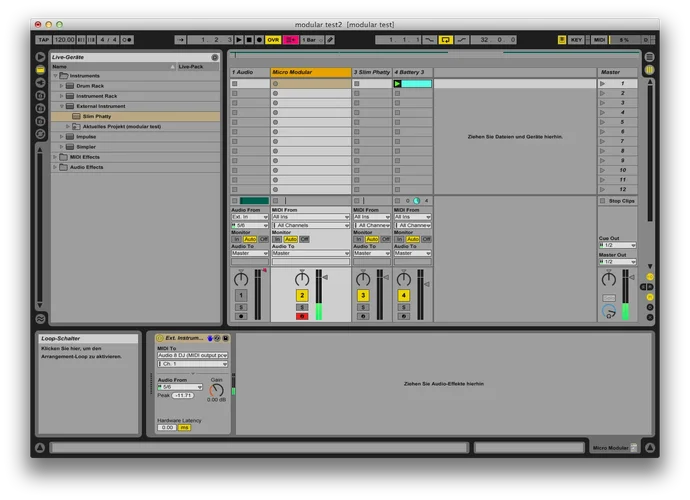Image resolution: width=690 pixels, height=500 pixels.
Task: Open the plug-in device browser icon
Action: (40, 82)
